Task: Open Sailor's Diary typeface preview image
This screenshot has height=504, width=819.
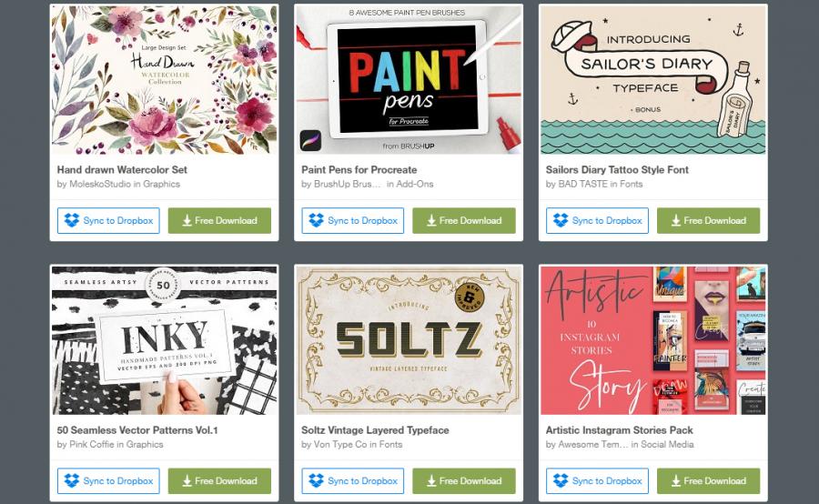Action: click(x=653, y=80)
